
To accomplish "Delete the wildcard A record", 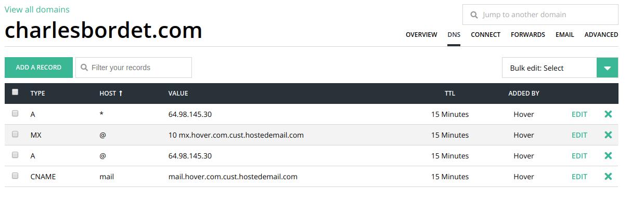I will [608, 114].
